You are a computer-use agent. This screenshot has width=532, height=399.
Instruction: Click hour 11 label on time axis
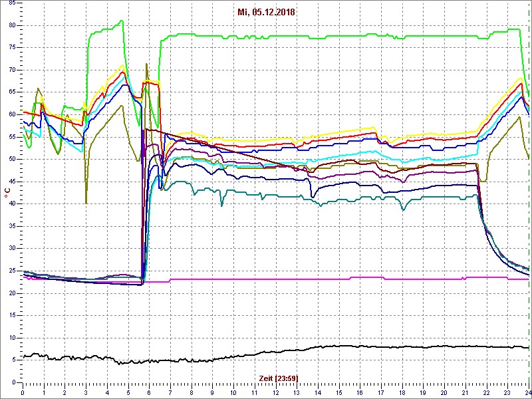point(255,392)
